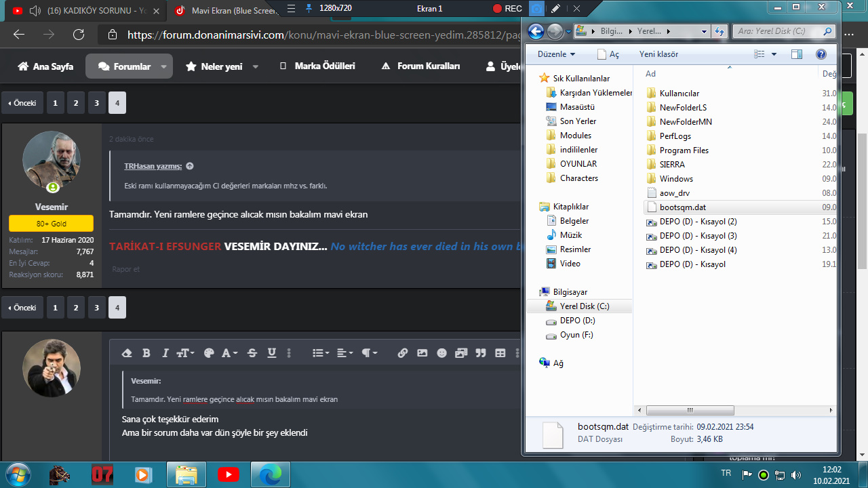Click the insert link icon in editor
The width and height of the screenshot is (868, 488).
(403, 353)
